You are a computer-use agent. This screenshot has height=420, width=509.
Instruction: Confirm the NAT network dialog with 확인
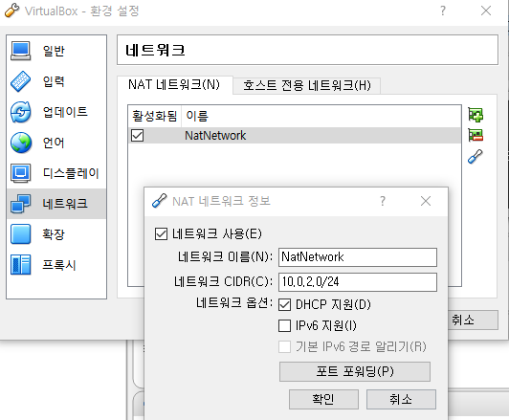pos(323,400)
